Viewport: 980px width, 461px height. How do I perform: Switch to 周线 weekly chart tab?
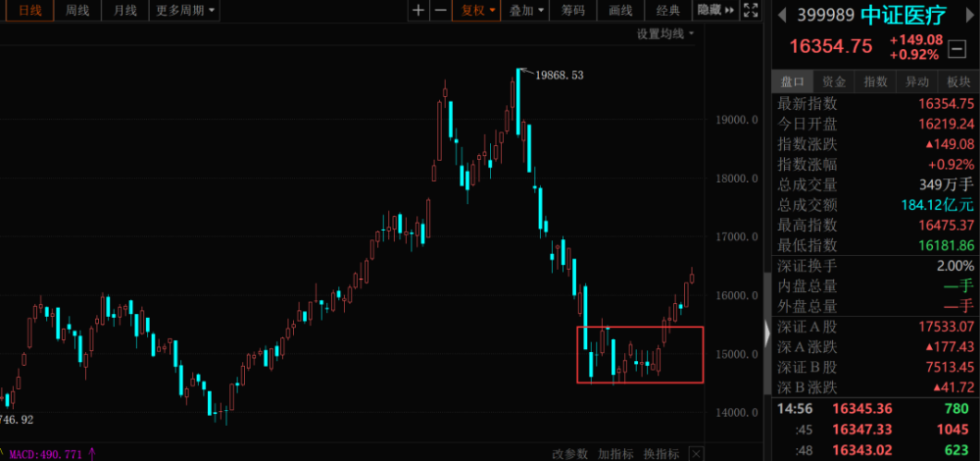point(77,10)
